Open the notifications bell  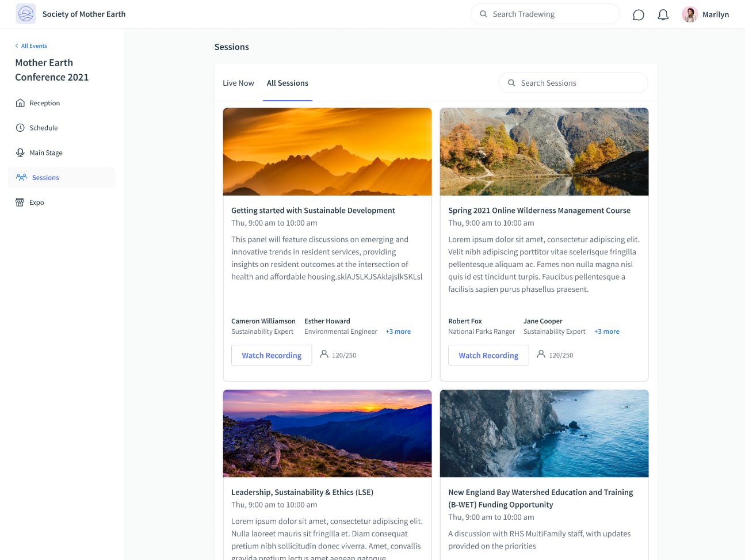[x=663, y=14]
